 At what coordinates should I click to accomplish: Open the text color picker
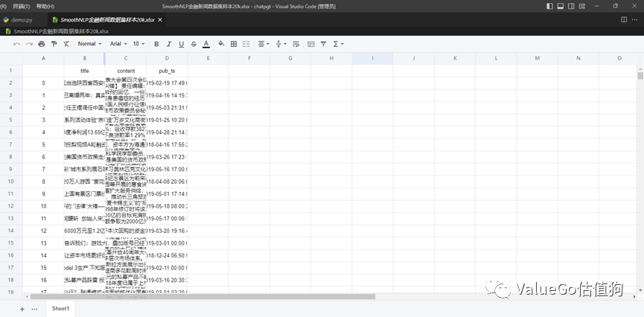point(206,44)
